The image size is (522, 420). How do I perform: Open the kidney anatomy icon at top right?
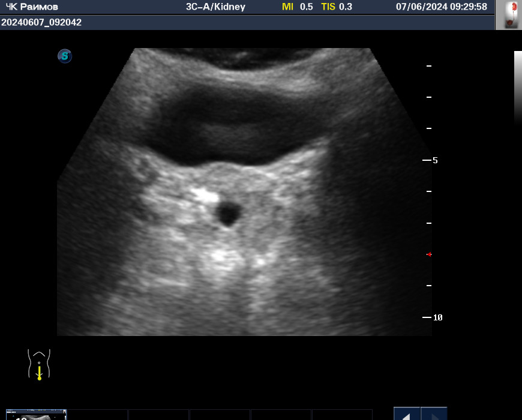point(509,15)
